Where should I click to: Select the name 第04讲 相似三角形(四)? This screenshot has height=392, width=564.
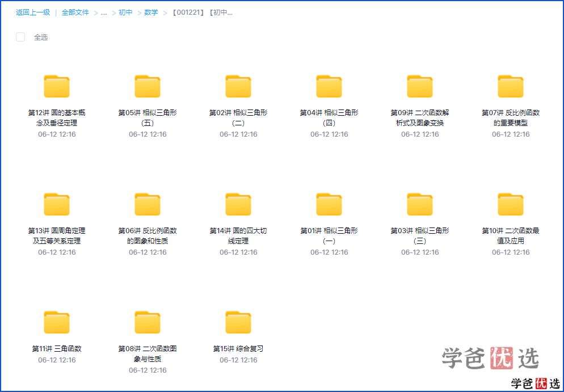pos(329,117)
